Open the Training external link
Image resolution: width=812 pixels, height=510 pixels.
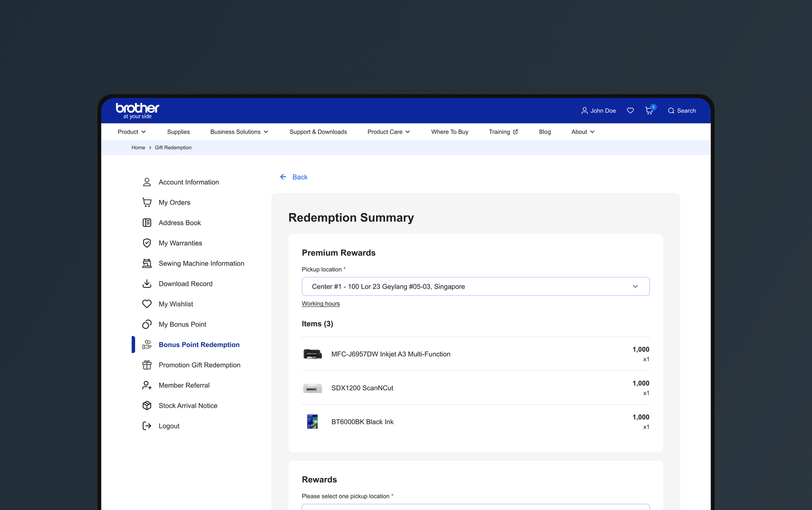coord(503,132)
